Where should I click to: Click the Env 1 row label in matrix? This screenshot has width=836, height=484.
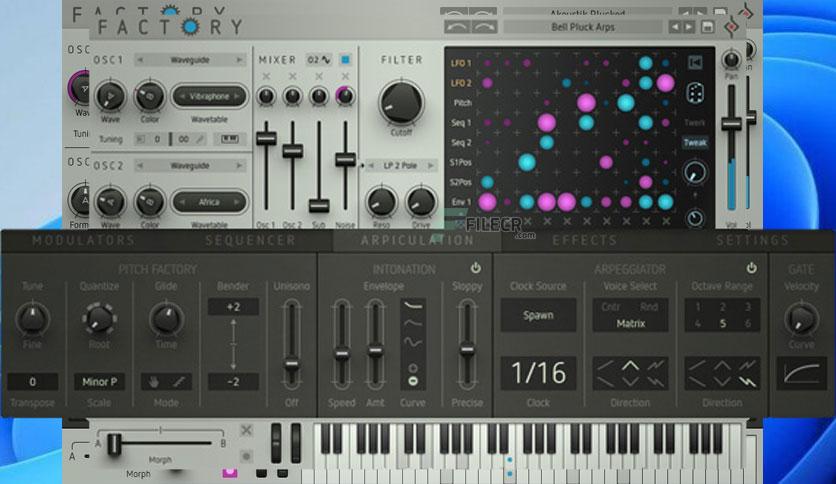pyautogui.click(x=461, y=202)
